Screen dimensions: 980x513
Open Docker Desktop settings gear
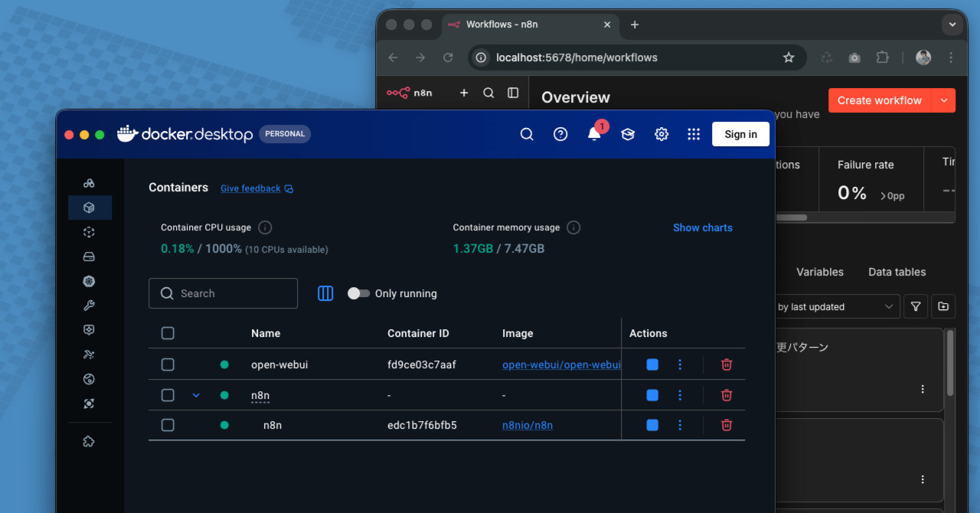tap(661, 134)
